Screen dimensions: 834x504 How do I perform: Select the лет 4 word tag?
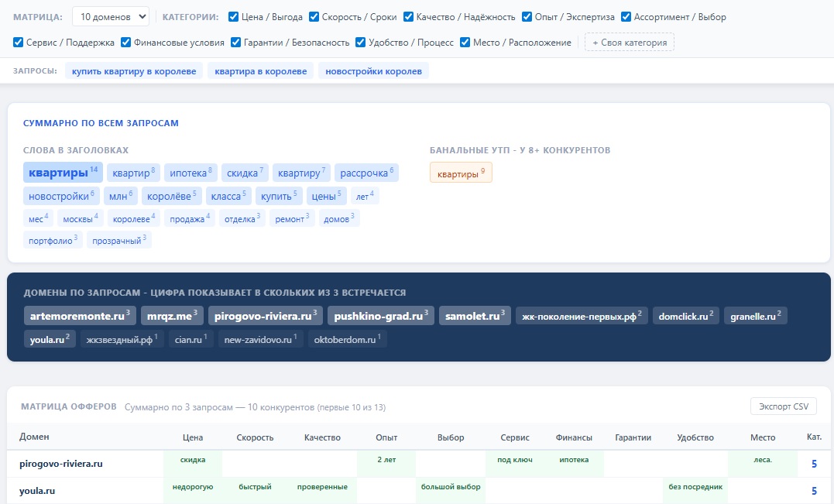[365, 196]
